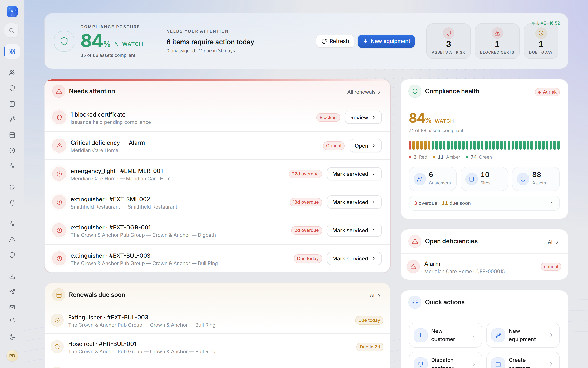Open the bell icon directly above the moon icon
Screen dimensions: 588x368
pyautogui.click(x=12, y=321)
